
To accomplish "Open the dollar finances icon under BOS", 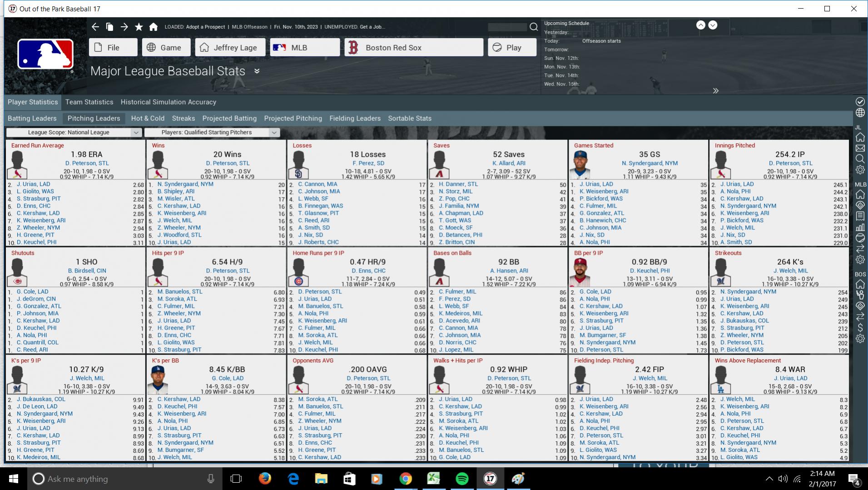I will tap(860, 327).
